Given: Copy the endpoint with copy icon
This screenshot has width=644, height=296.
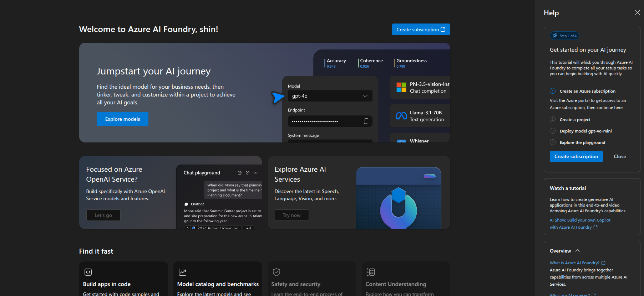Looking at the screenshot, I should [x=366, y=121].
